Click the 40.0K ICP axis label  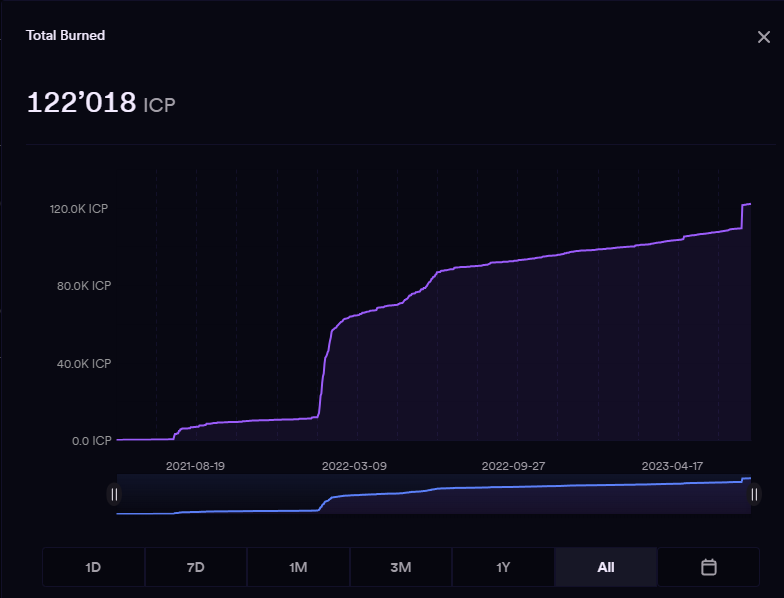(x=82, y=364)
